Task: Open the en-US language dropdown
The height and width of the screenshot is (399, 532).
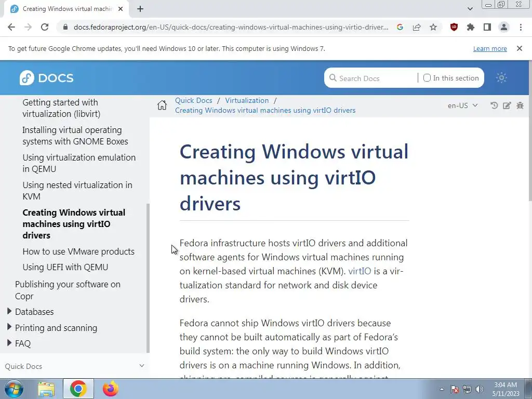Action: [462, 105]
